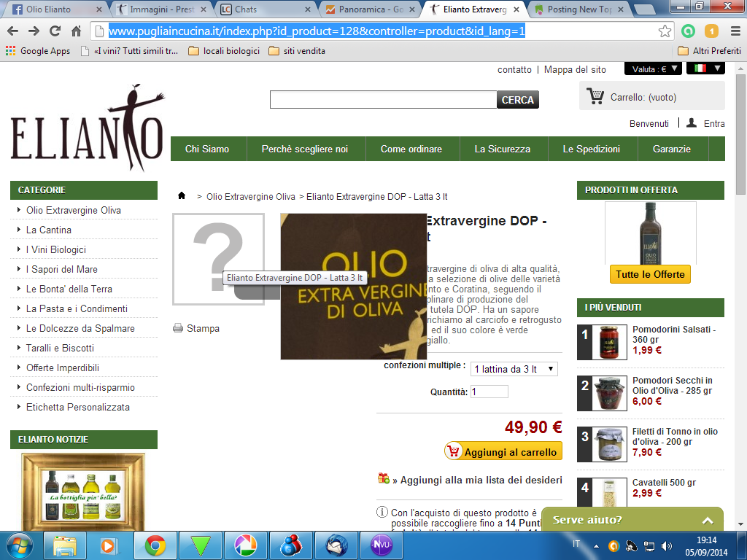Click the placeholder question mark product thumbnail
The height and width of the screenshot is (560, 747).
218,259
